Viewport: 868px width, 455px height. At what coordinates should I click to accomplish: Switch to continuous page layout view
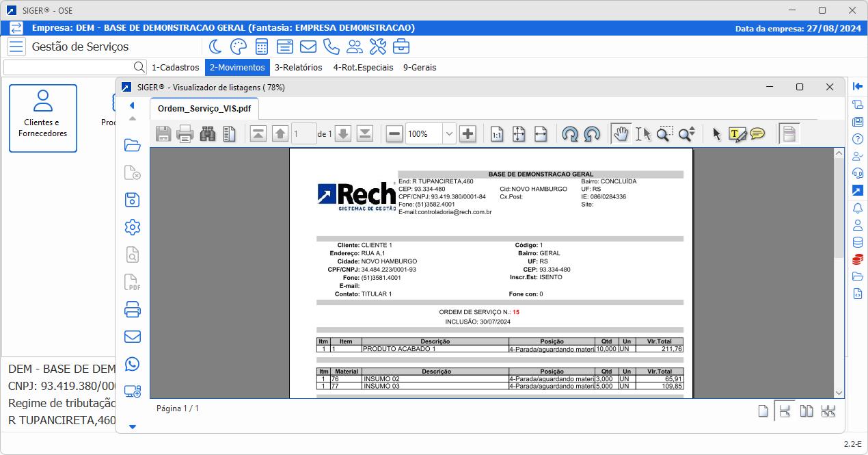pos(785,411)
